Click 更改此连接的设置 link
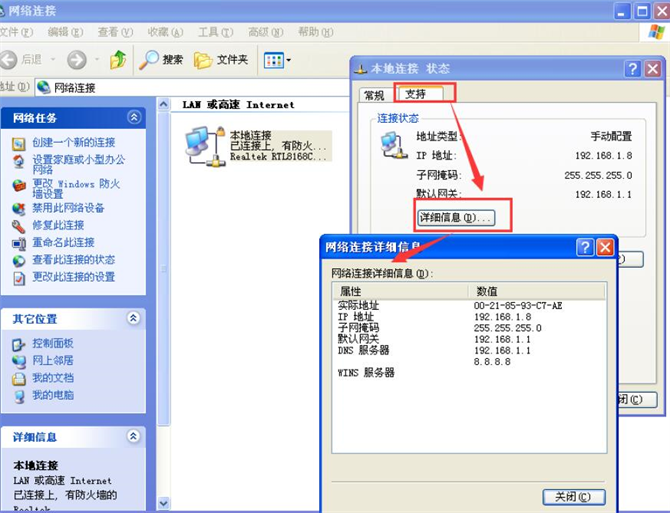The width and height of the screenshot is (670, 513). (73, 277)
